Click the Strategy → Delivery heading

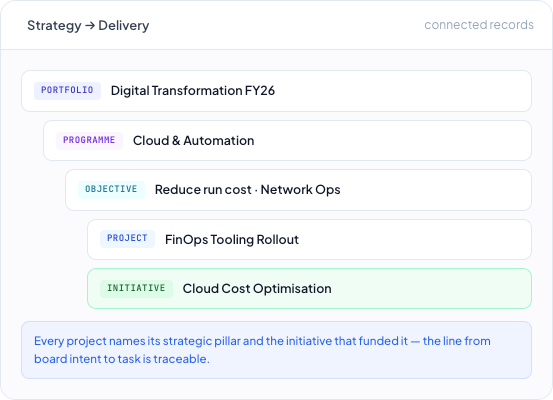[x=88, y=25]
